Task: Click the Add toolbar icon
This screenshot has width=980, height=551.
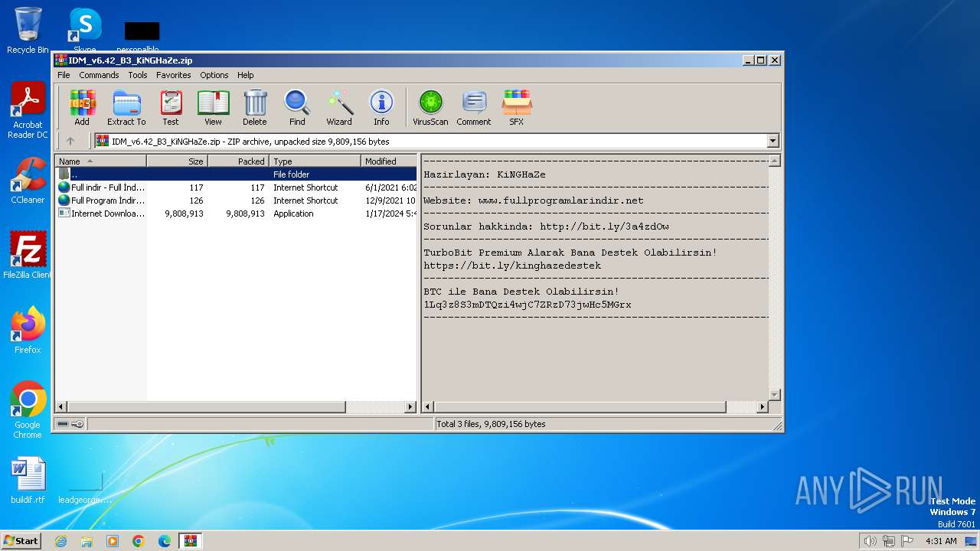Action: pos(82,107)
